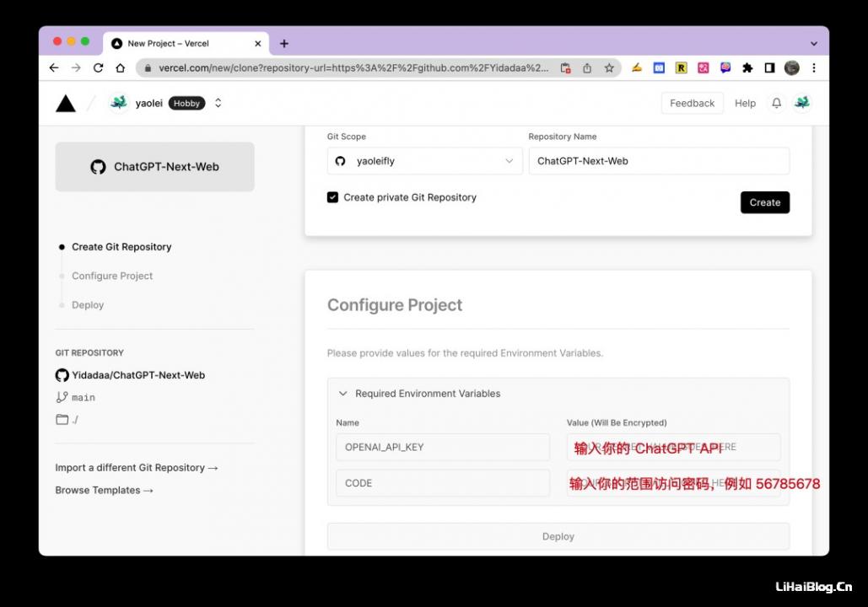
Task: Click the lock icon in address bar
Action: pyautogui.click(x=148, y=68)
